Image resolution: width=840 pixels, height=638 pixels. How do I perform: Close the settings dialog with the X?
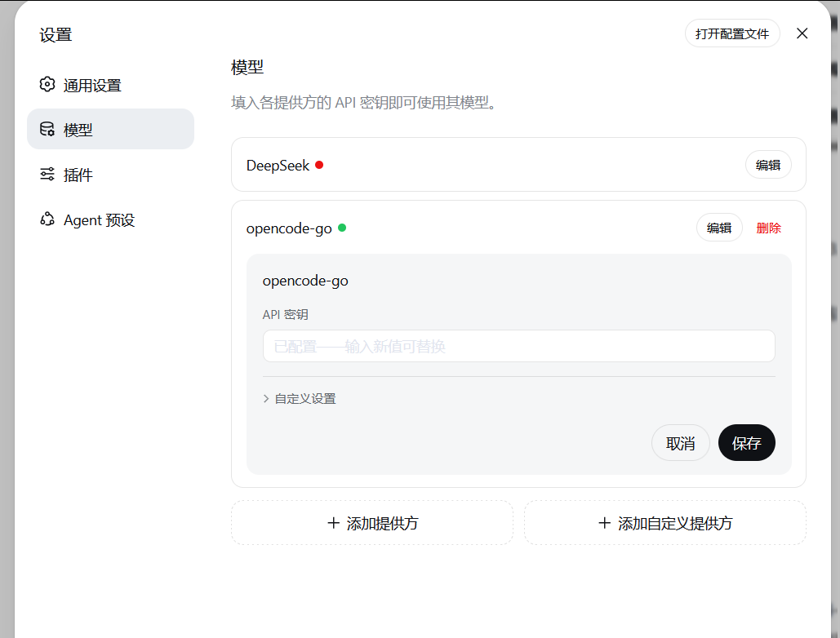coord(802,33)
